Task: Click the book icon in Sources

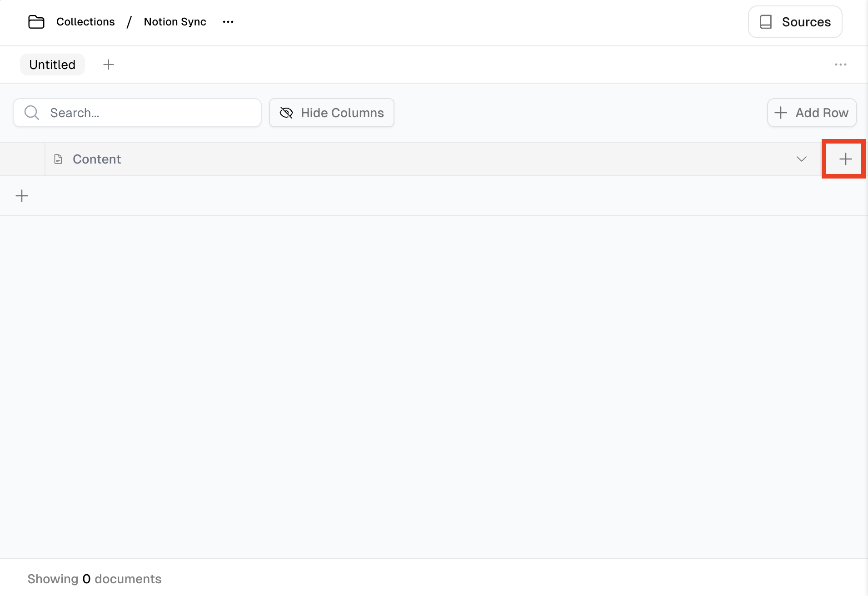Action: 766,22
